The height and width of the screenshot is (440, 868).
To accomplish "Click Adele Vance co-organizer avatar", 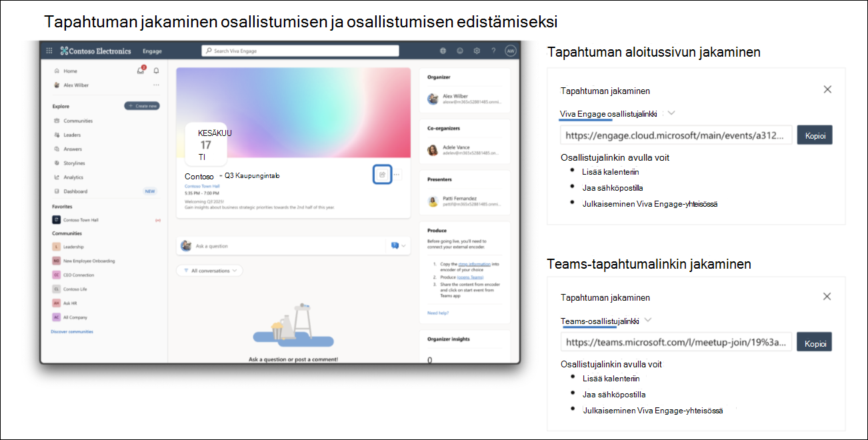I will (x=433, y=150).
